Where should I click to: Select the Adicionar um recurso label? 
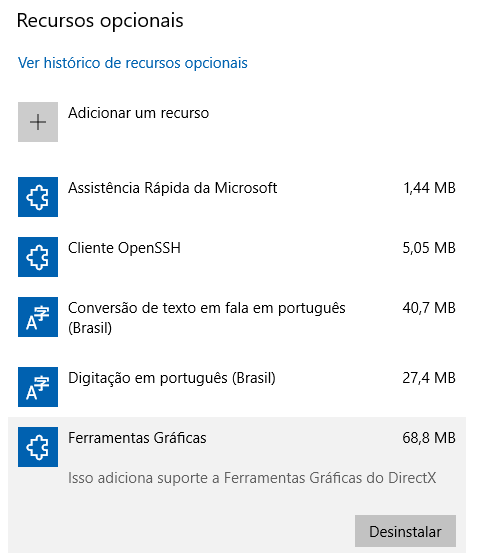click(138, 113)
